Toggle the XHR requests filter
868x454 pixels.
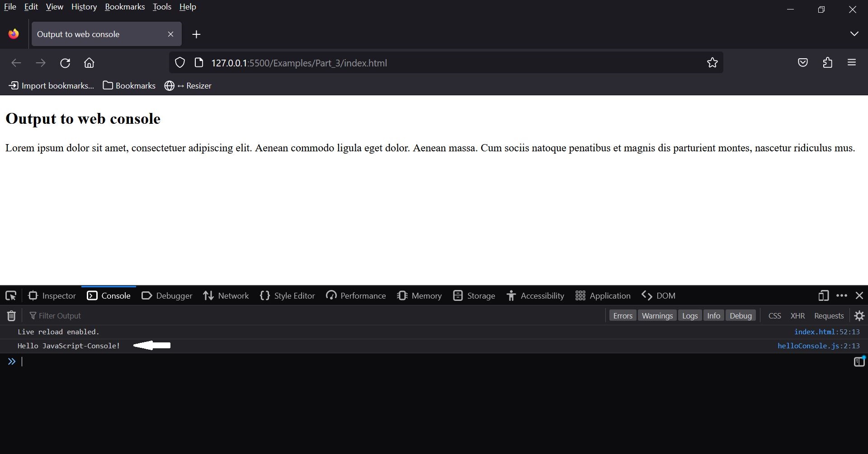coord(797,315)
